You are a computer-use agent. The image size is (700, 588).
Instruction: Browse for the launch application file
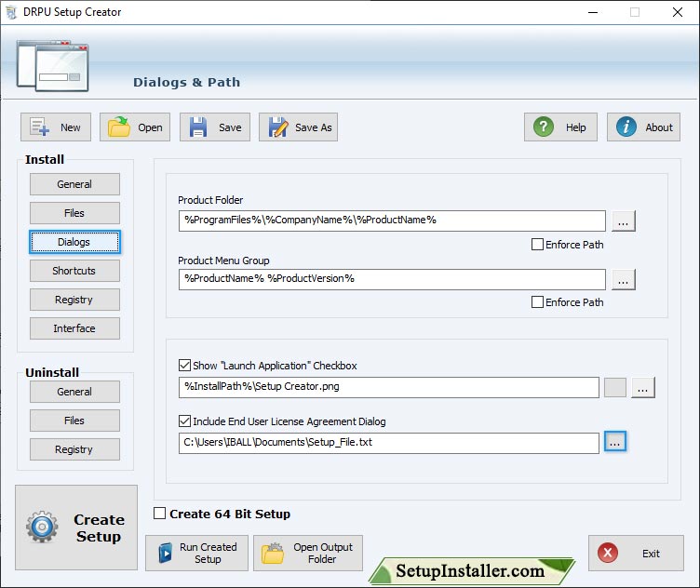(x=643, y=387)
